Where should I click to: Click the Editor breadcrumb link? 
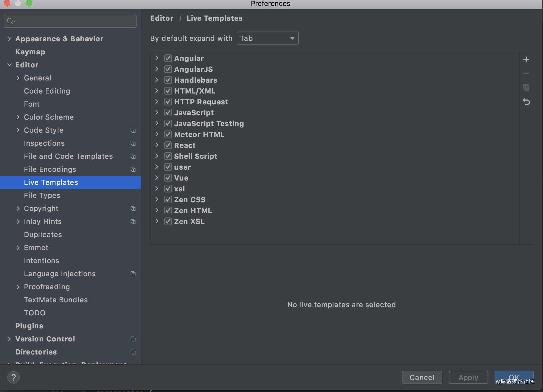tap(162, 18)
